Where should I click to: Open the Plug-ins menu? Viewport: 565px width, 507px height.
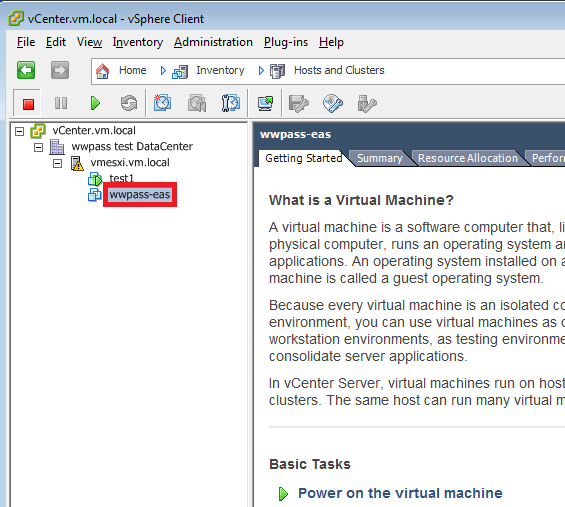[286, 42]
